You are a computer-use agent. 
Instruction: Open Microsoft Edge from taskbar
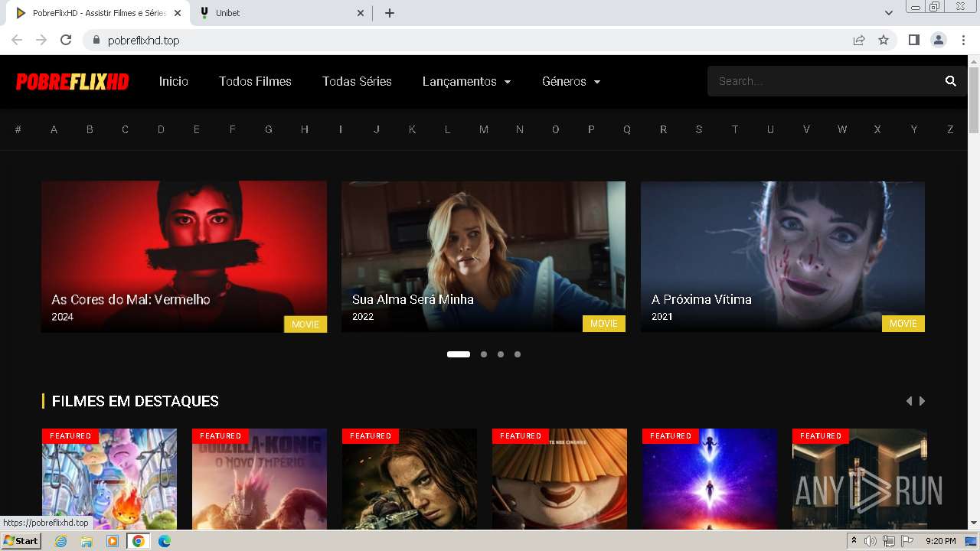164,541
